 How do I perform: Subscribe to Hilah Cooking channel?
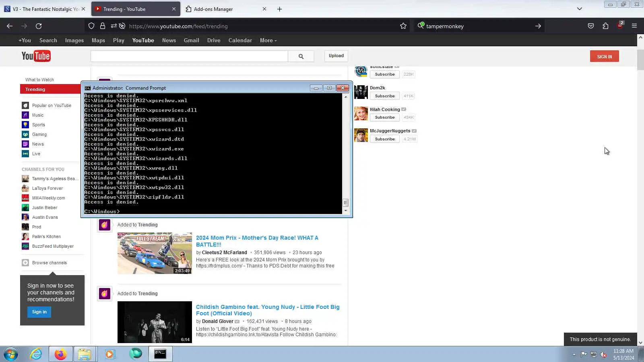pyautogui.click(x=385, y=117)
